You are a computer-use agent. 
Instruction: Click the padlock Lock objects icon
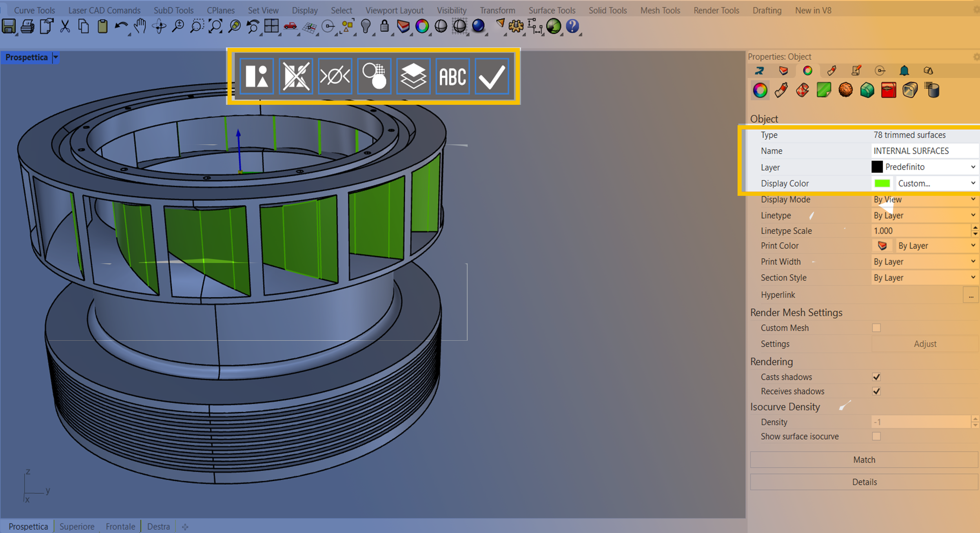point(384,27)
